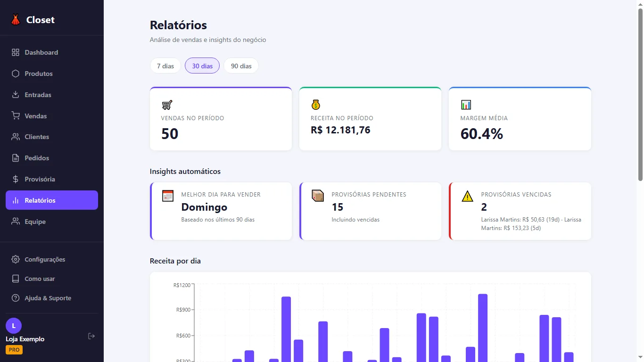Go to the Produtos section

[52, 74]
